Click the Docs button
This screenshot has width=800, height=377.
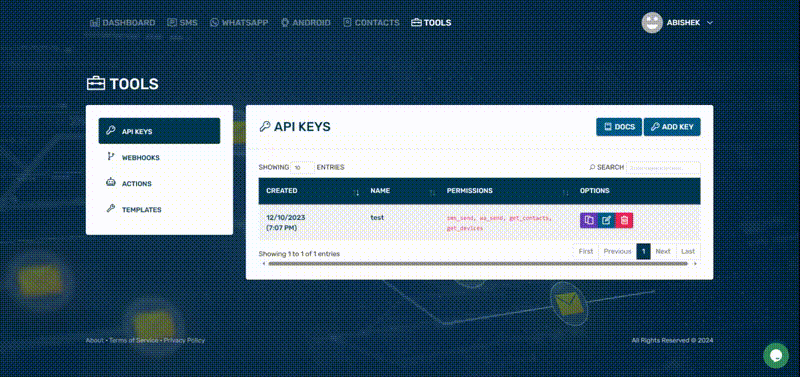[x=619, y=127]
